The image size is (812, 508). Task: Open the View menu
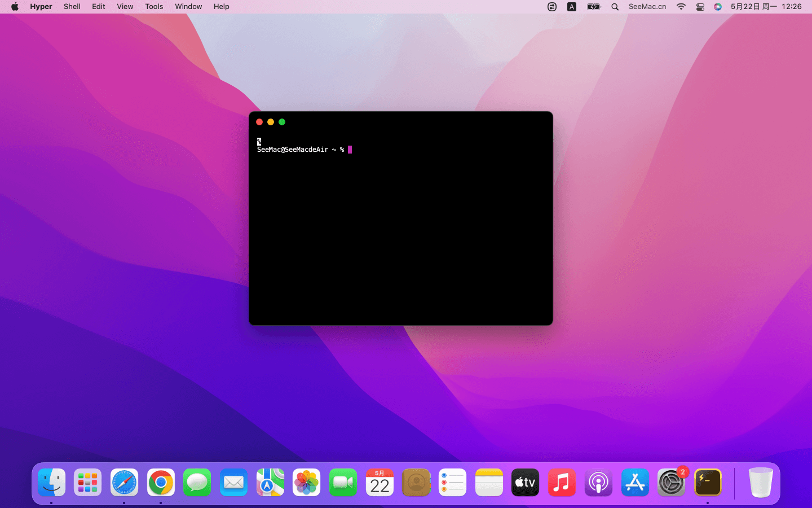point(125,7)
